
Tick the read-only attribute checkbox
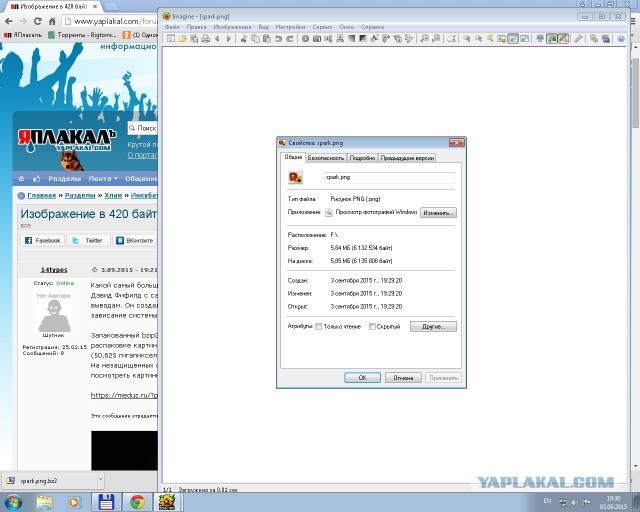(x=318, y=326)
